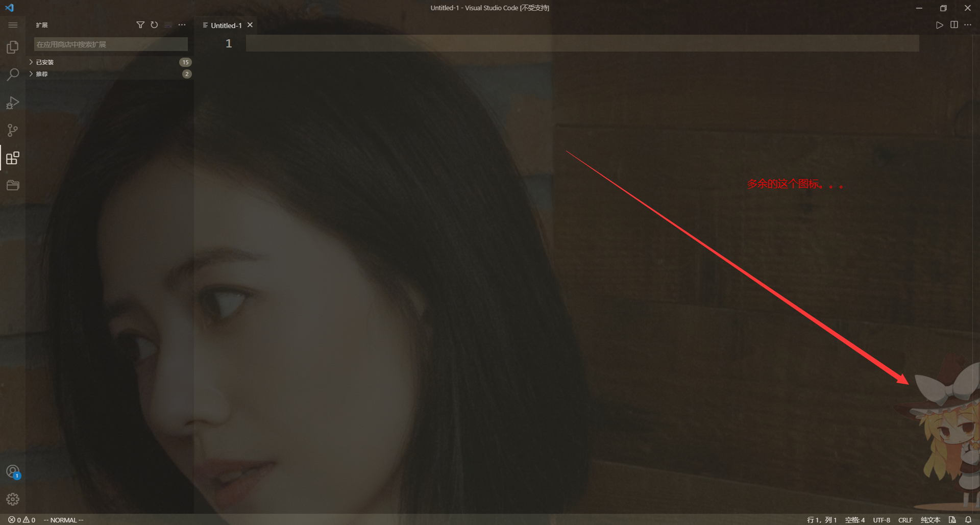Open problems panel via errors and warnings indicator
Screen dimensions: 980x525
21,520
